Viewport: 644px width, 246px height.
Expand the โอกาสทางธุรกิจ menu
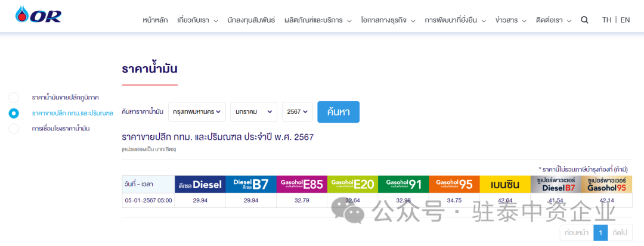pos(388,20)
